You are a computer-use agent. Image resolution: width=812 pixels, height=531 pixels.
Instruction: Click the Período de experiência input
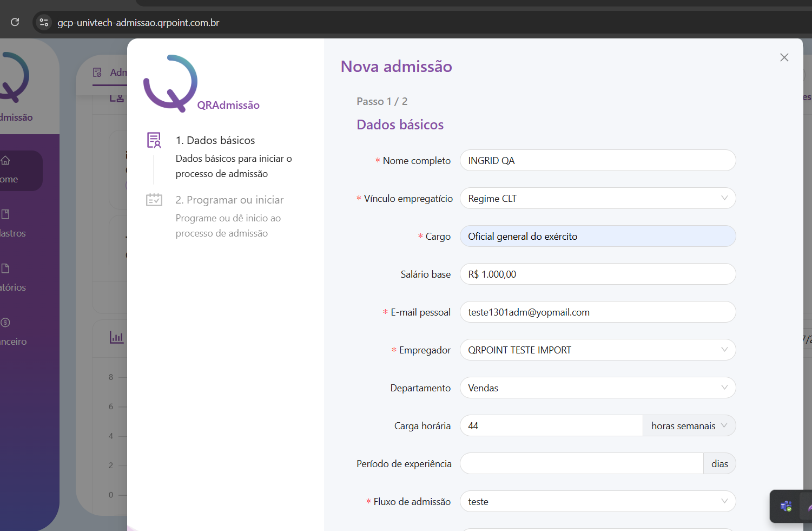pyautogui.click(x=581, y=464)
